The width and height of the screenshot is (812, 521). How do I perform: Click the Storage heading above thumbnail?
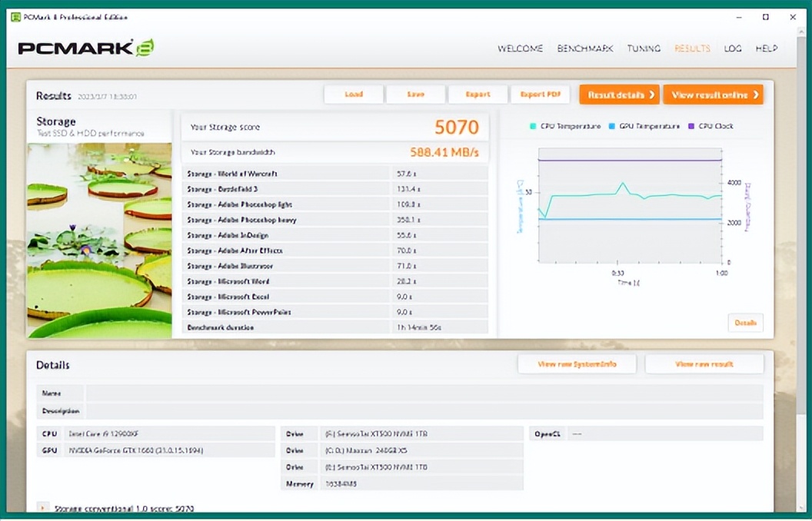click(x=56, y=121)
